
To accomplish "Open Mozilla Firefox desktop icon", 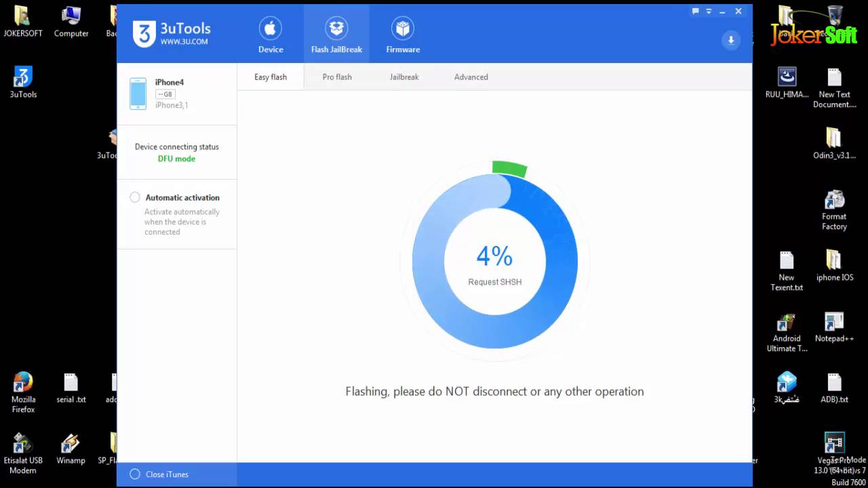I will click(23, 392).
